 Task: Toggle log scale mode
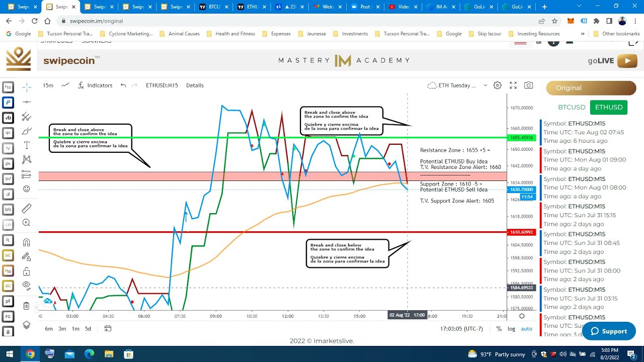point(511,329)
